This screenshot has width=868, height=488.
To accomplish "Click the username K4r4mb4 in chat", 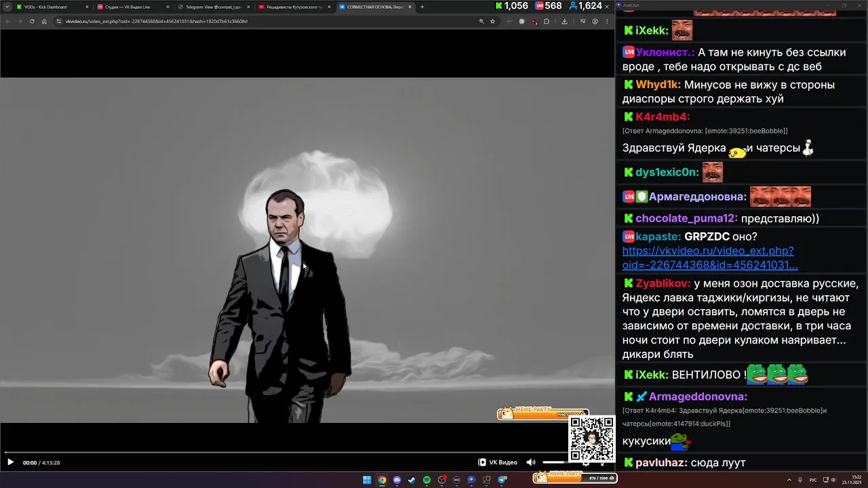I will [x=663, y=117].
